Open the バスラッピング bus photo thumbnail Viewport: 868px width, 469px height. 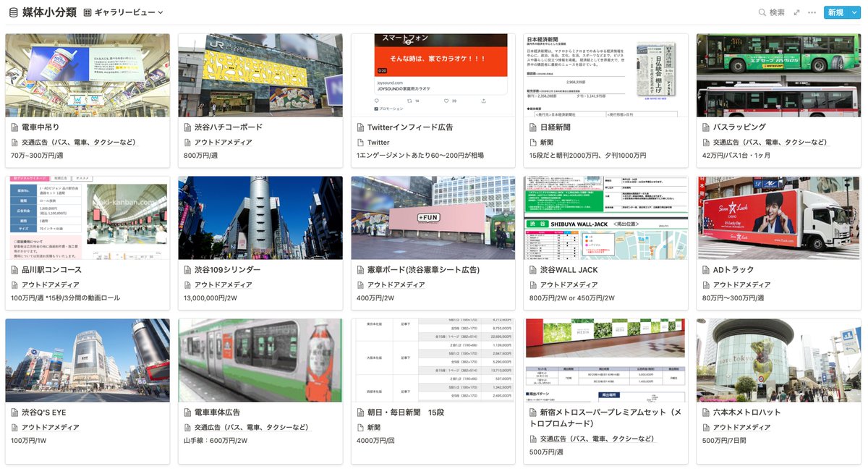pos(779,75)
